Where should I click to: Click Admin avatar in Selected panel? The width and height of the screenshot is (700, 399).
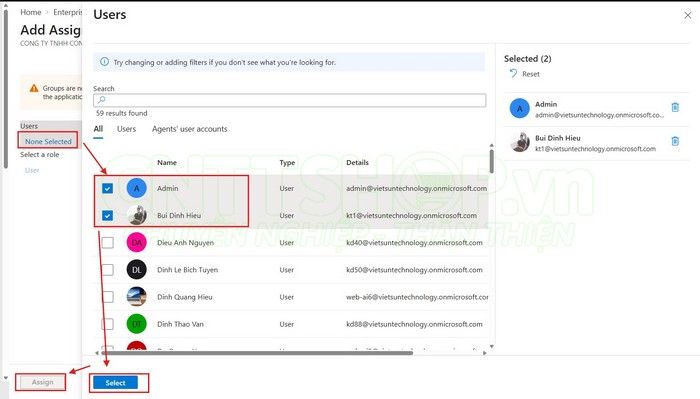520,108
